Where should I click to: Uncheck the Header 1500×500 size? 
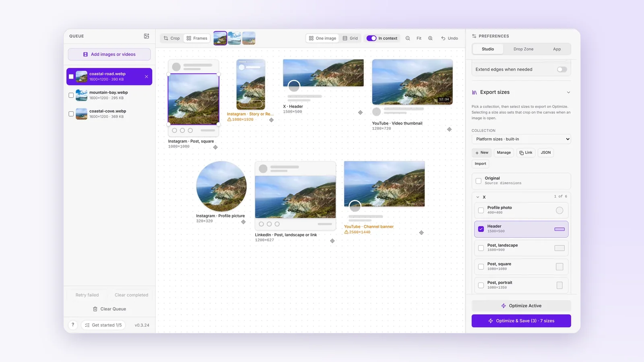(x=481, y=229)
